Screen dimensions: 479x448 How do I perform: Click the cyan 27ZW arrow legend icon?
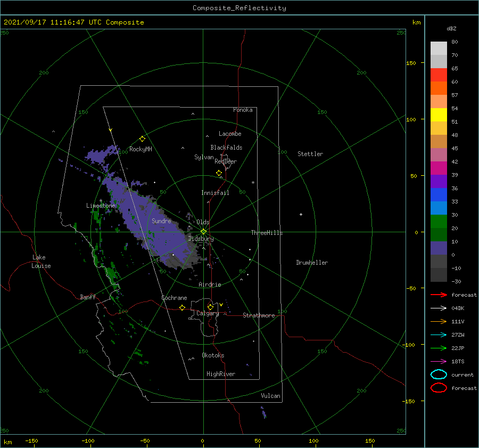(439, 335)
